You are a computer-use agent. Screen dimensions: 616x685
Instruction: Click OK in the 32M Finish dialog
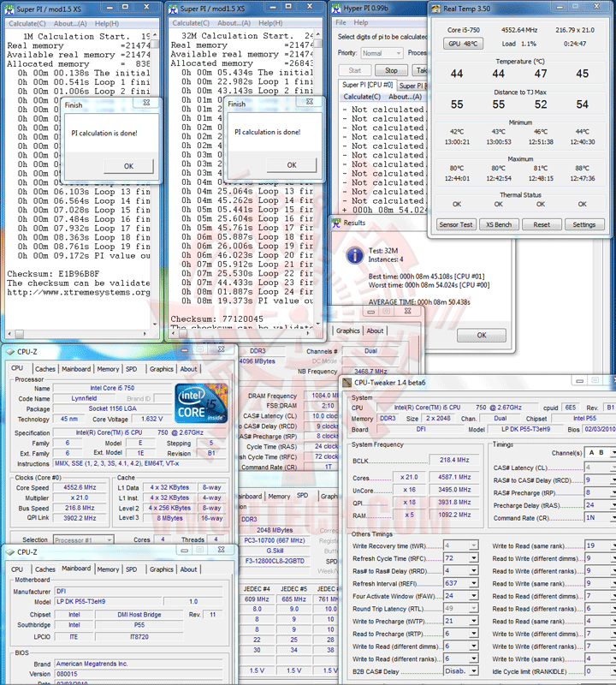click(x=292, y=165)
